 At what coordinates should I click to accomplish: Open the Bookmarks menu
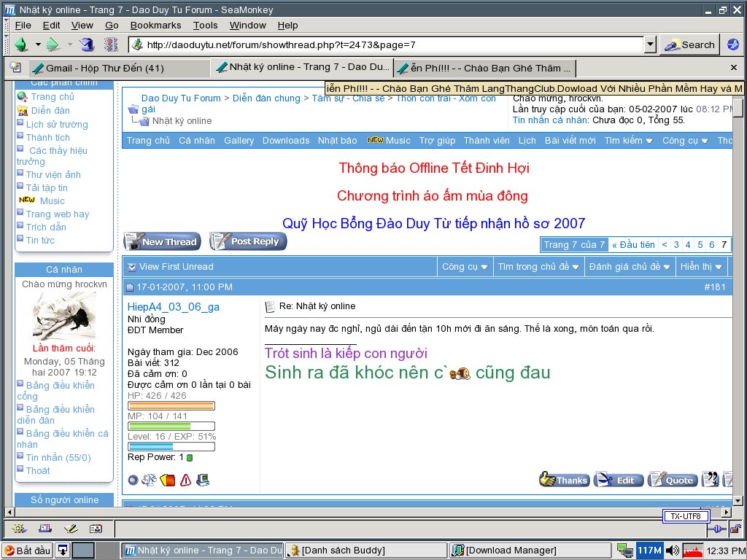(155, 25)
